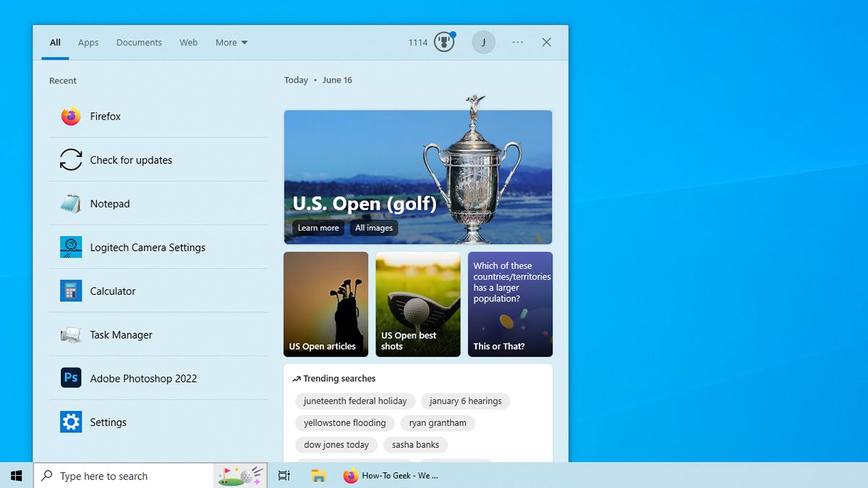Switch to the How-To Geek Firefox window

point(391,475)
